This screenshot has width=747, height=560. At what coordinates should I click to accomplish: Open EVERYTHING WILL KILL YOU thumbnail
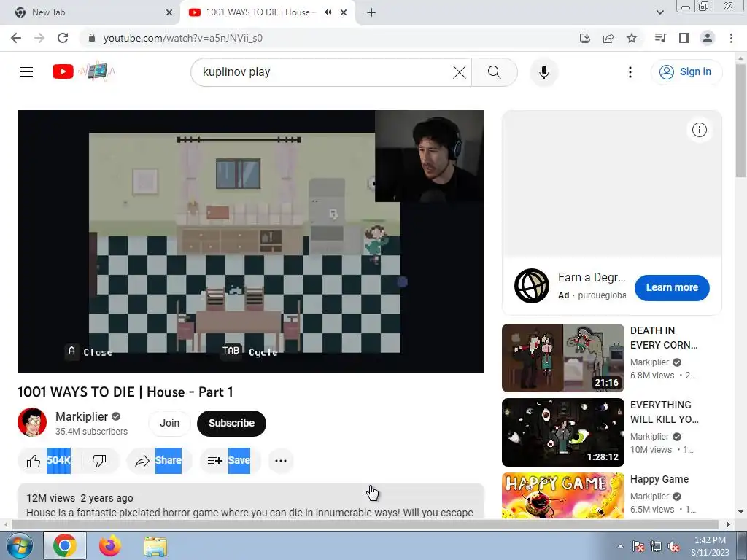(562, 432)
